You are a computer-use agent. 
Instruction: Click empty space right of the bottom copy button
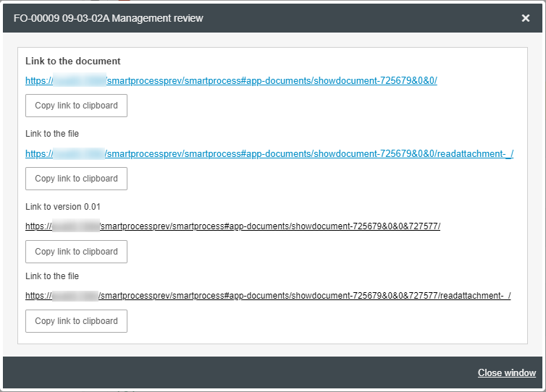(x=326, y=321)
